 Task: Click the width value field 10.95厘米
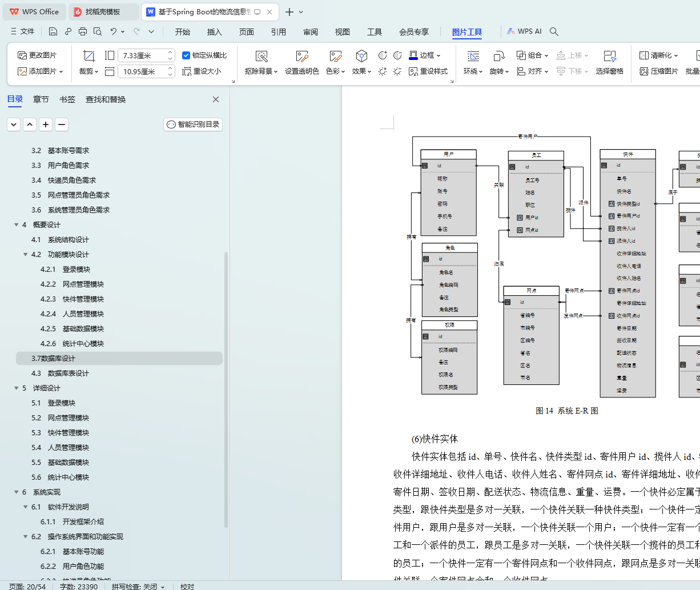point(146,71)
